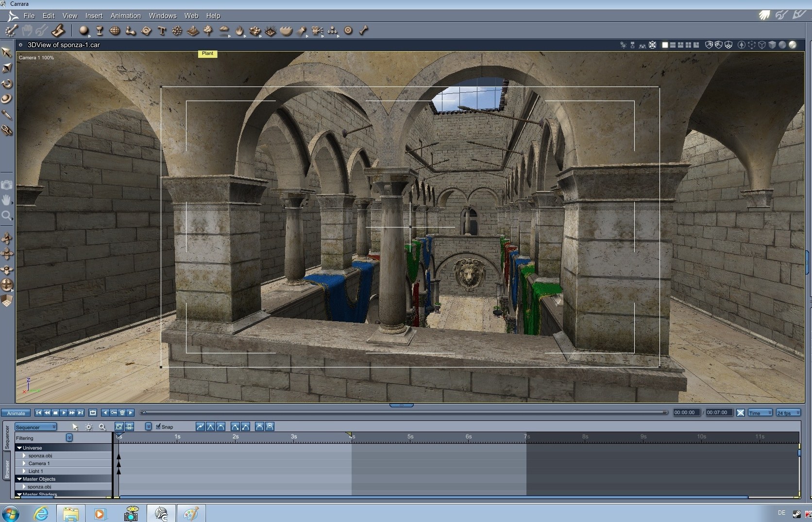Open Internet Explorer from the taskbar
Image resolution: width=812 pixels, height=522 pixels.
coord(41,513)
